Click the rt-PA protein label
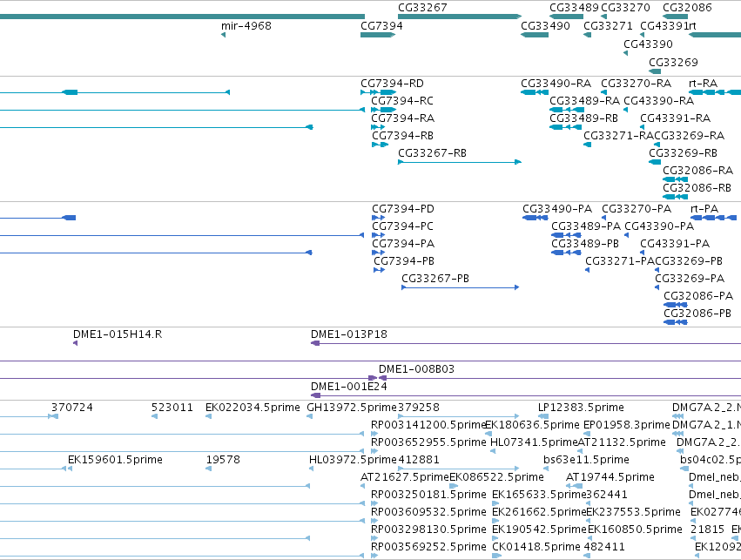The width and height of the screenshot is (741, 560). pos(704,209)
